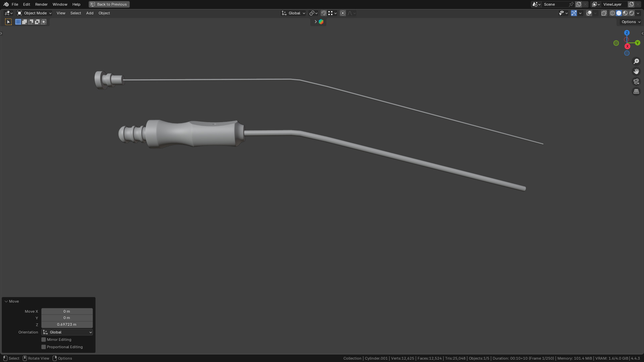This screenshot has width=644, height=362.
Task: Click the Y axis gizmo handle
Action: click(637, 43)
